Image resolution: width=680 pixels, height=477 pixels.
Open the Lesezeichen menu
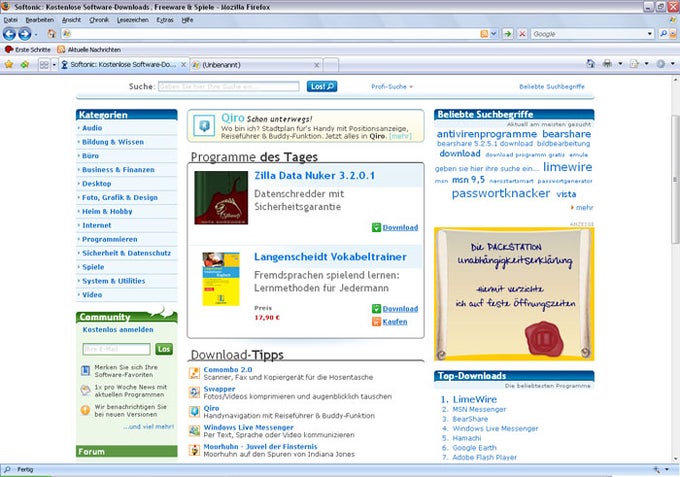(x=132, y=20)
